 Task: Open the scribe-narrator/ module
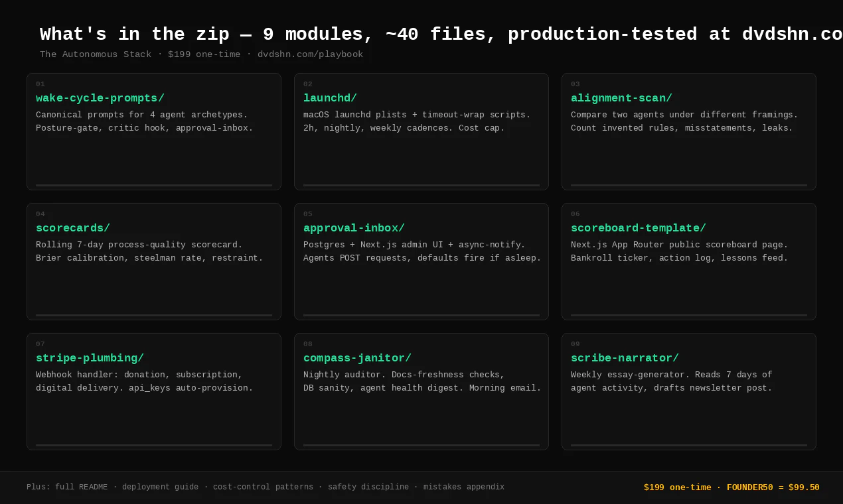coord(624,358)
